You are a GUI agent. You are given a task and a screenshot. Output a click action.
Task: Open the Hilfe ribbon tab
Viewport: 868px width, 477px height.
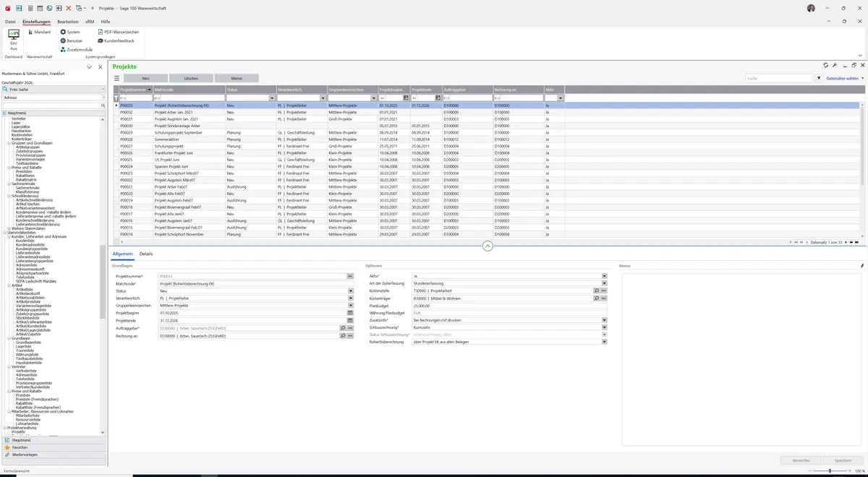coord(106,22)
